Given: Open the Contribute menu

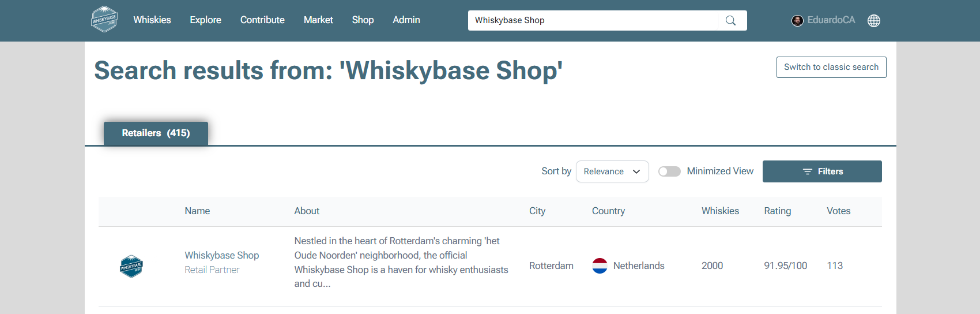Looking at the screenshot, I should [x=262, y=20].
